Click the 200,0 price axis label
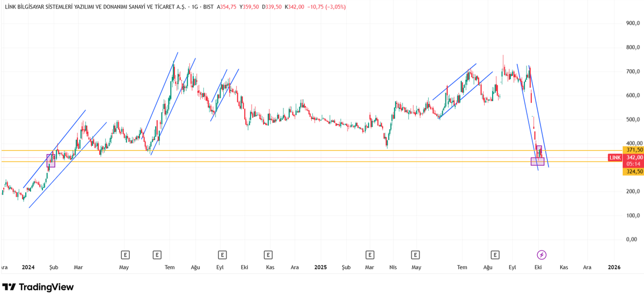Viewport: 644px width, 294px height. tap(633, 192)
